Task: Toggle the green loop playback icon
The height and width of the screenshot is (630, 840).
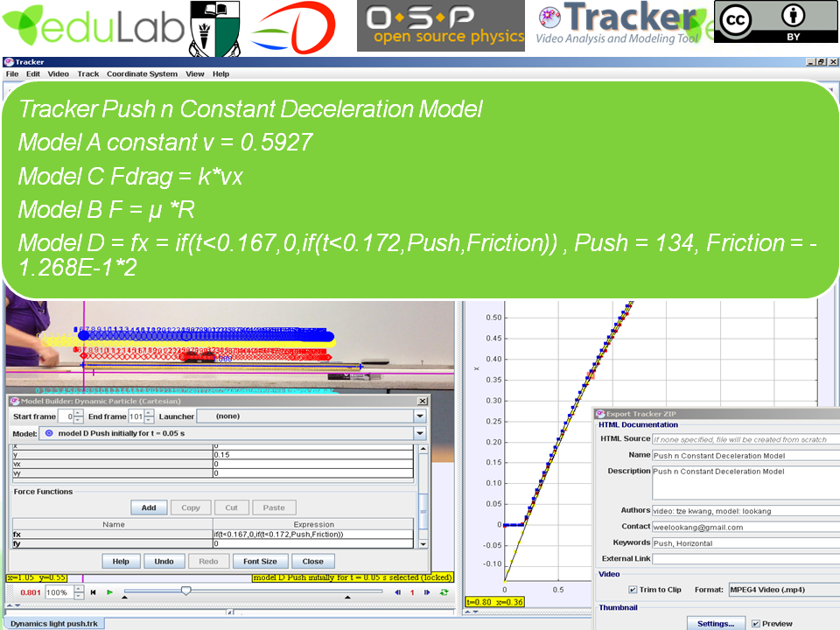Action: (x=444, y=592)
